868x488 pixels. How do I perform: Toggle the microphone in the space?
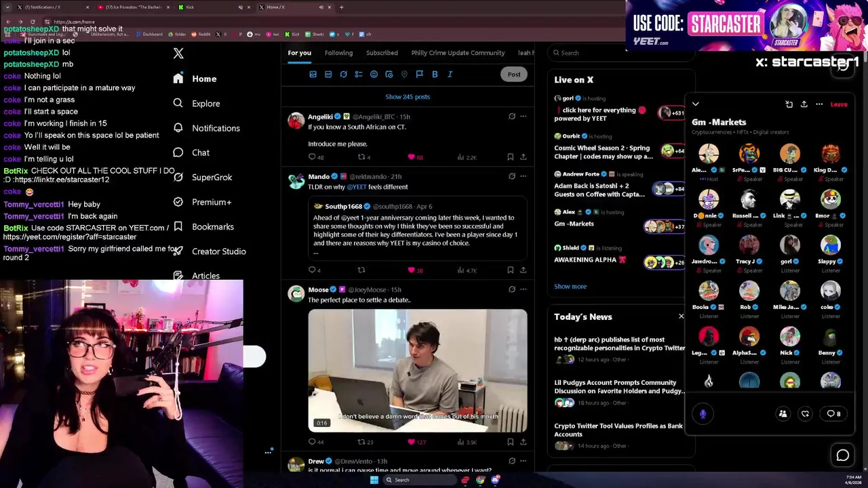pos(703,413)
